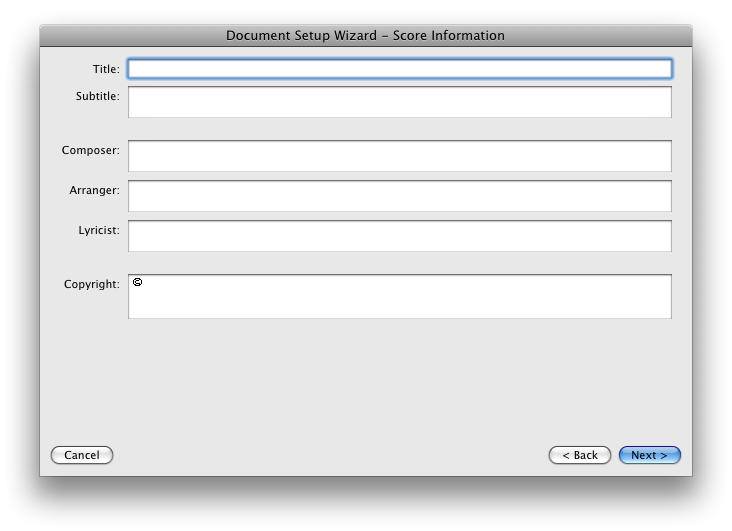
Task: Place cursor in the Arranger field
Action: (x=400, y=196)
